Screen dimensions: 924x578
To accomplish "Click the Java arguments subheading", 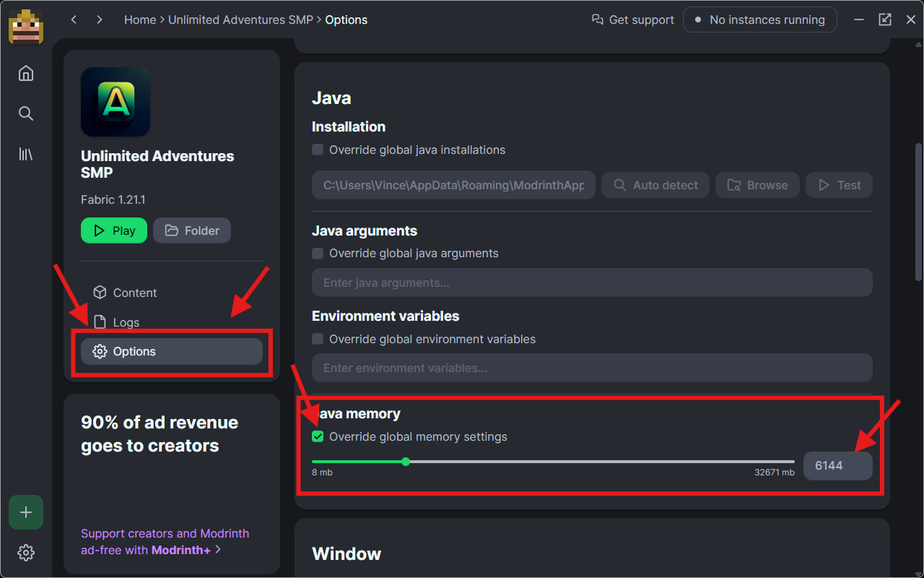I will click(365, 230).
